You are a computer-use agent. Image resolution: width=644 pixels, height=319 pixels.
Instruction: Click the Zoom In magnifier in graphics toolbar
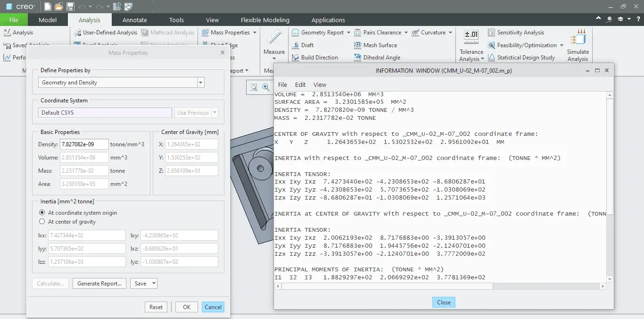pos(265,87)
